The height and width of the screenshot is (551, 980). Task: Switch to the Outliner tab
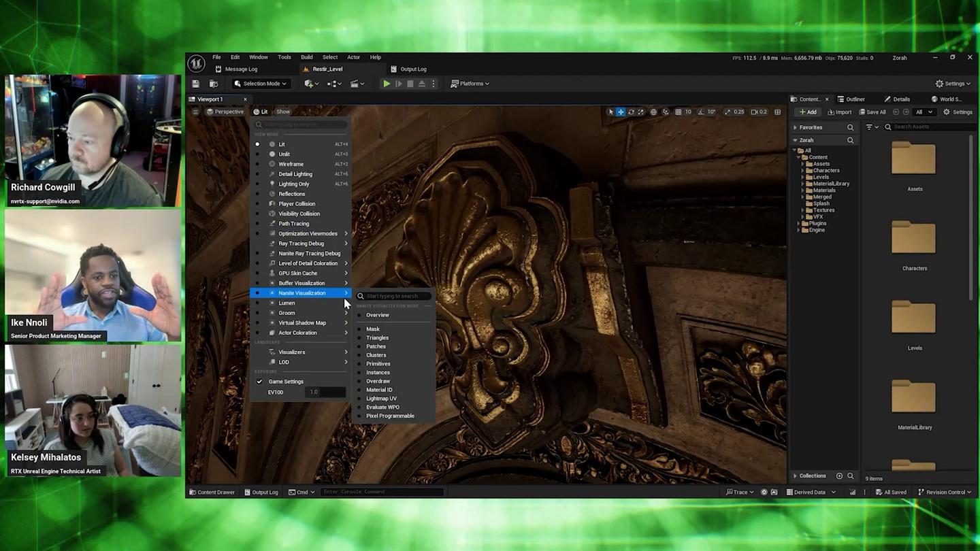click(x=851, y=99)
